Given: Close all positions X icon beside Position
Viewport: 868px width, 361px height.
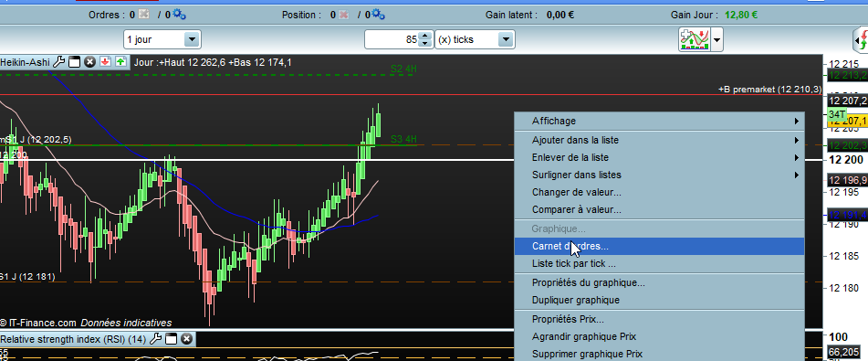Looking at the screenshot, I should tap(344, 15).
